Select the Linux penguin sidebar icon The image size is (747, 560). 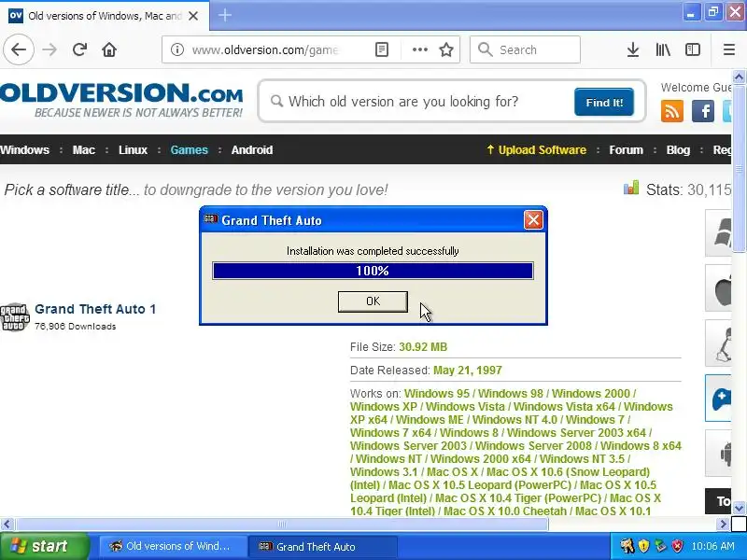720,343
